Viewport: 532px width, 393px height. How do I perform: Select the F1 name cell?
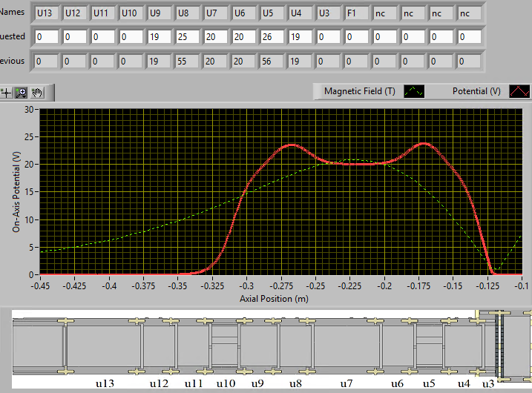click(356, 13)
